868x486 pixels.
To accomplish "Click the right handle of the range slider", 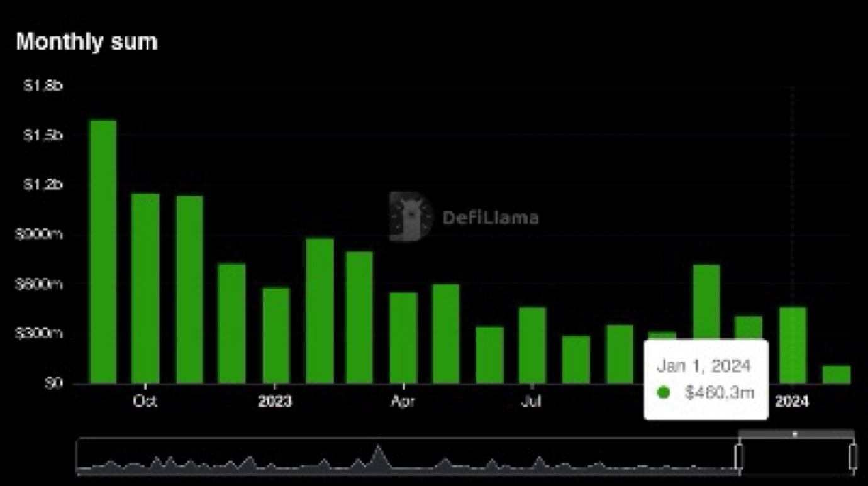I will (853, 456).
